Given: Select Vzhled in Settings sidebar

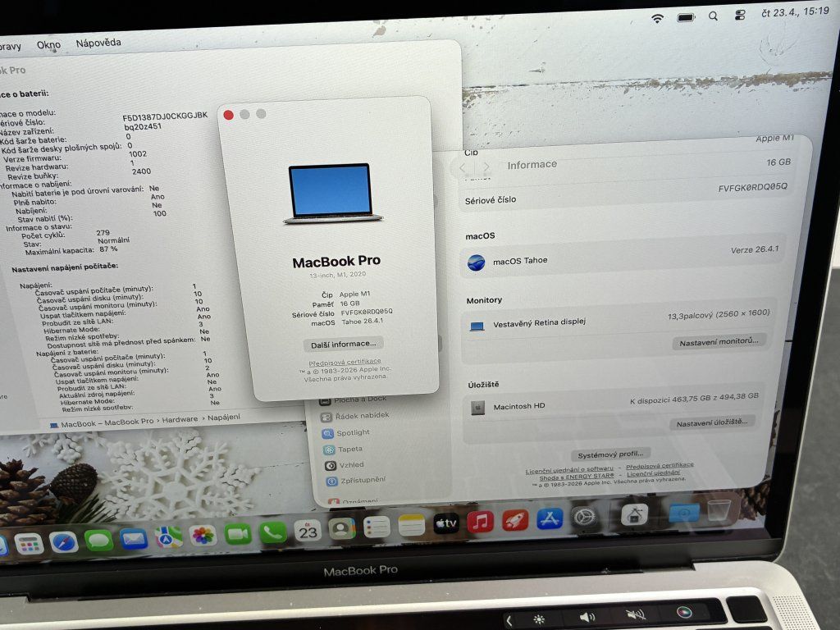Looking at the screenshot, I should (345, 465).
